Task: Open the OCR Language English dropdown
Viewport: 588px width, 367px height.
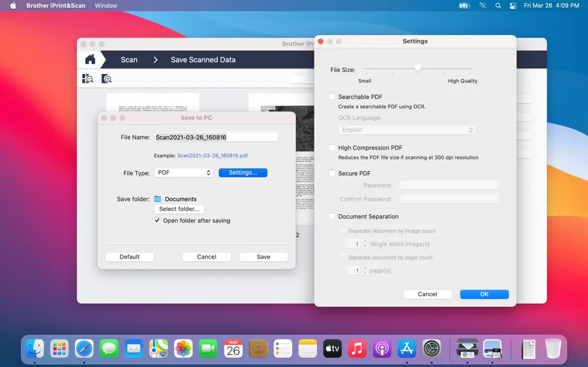Action: click(407, 129)
